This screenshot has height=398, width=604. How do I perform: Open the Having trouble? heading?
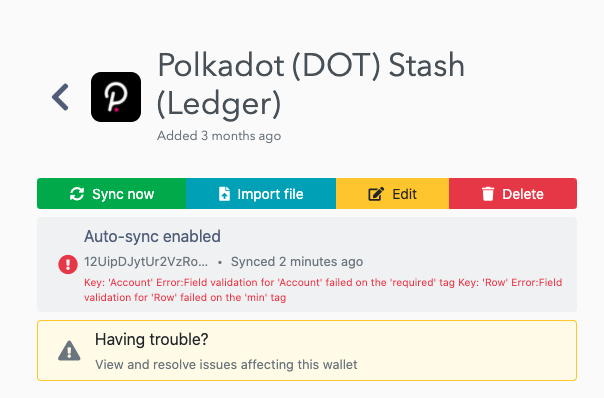[152, 339]
